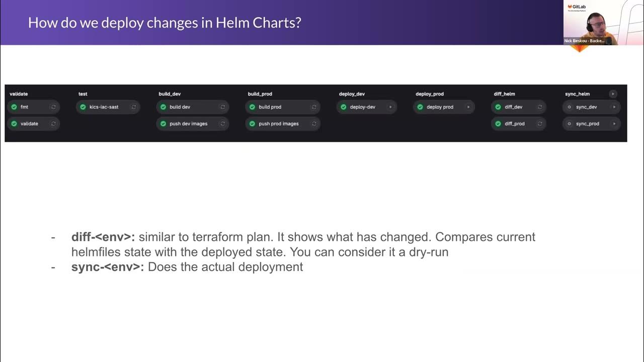Run the deploy-dev job again
The width and height of the screenshot is (644, 362).
[390, 107]
